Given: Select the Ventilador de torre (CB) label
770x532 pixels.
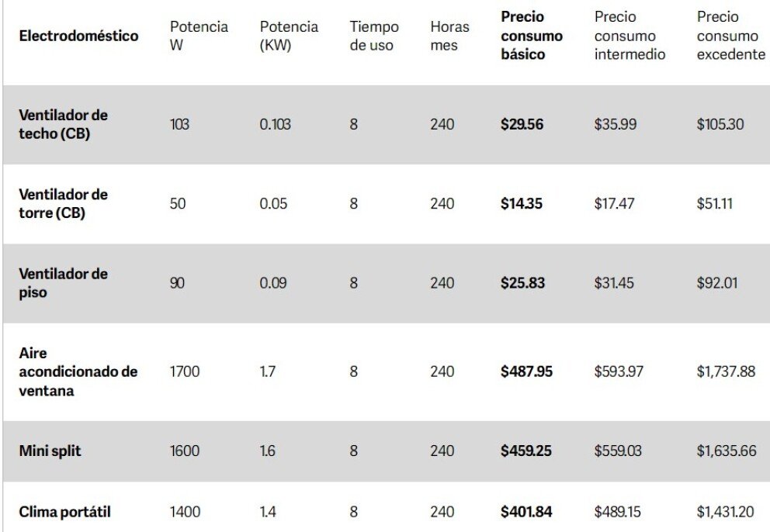Looking at the screenshot, I should pos(63,204).
